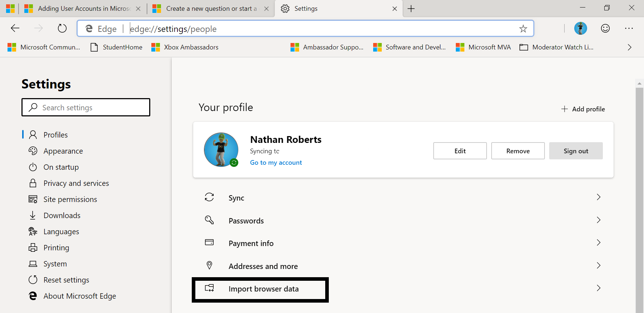Switch to Create a new question tab
Image resolution: width=644 pixels, height=313 pixels.
click(210, 9)
